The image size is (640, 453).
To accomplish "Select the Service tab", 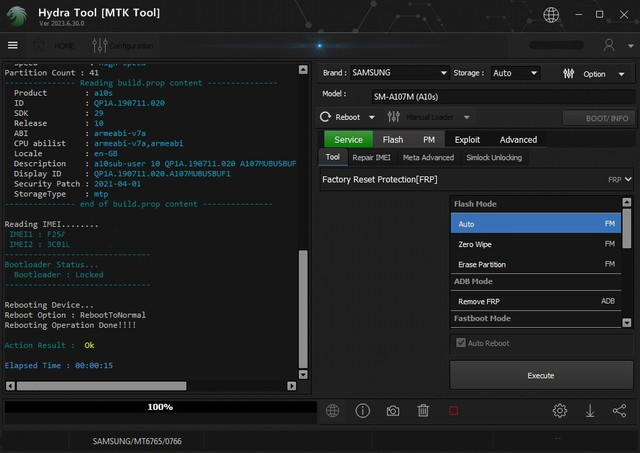I will click(348, 140).
